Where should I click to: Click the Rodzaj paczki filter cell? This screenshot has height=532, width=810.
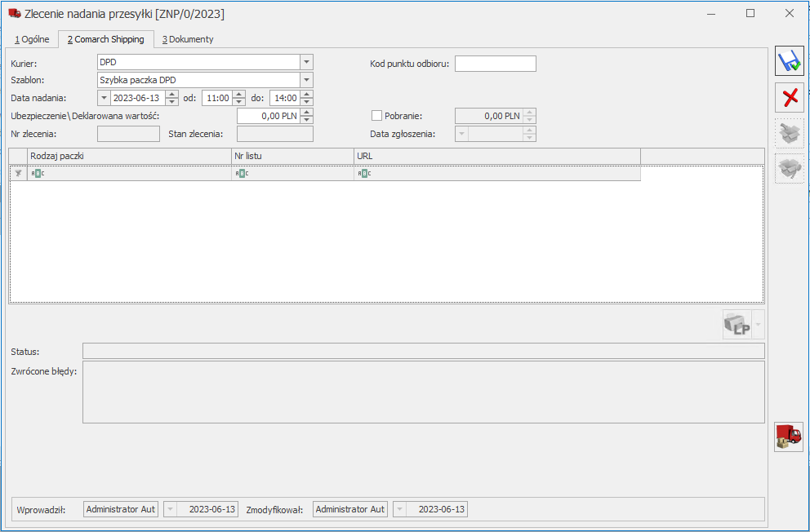coord(129,173)
